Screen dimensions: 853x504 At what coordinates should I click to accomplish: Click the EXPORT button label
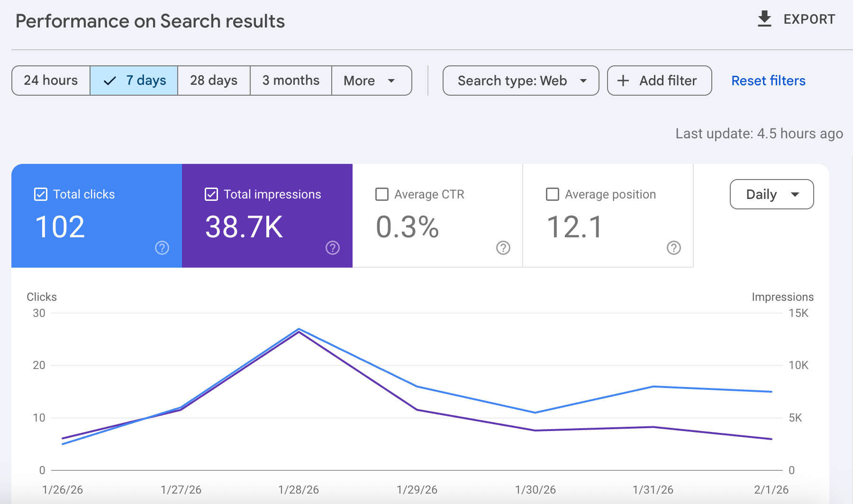pyautogui.click(x=809, y=19)
